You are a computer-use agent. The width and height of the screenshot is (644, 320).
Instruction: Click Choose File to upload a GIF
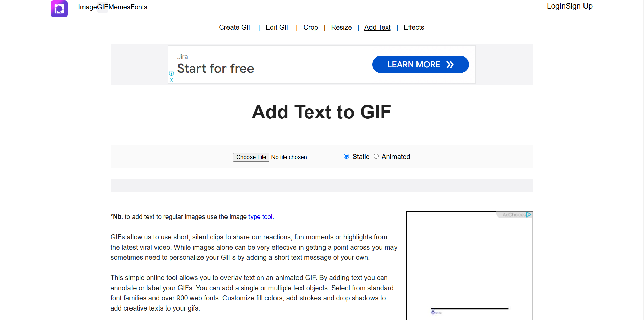coord(251,157)
